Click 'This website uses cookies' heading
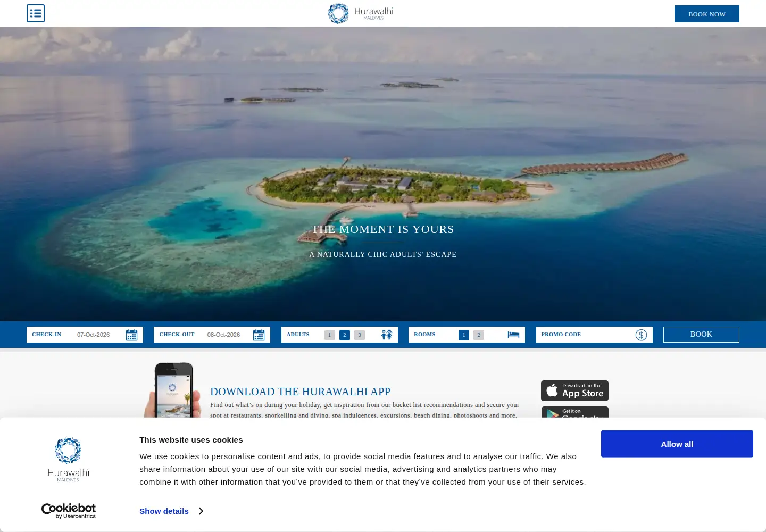 [191, 440]
